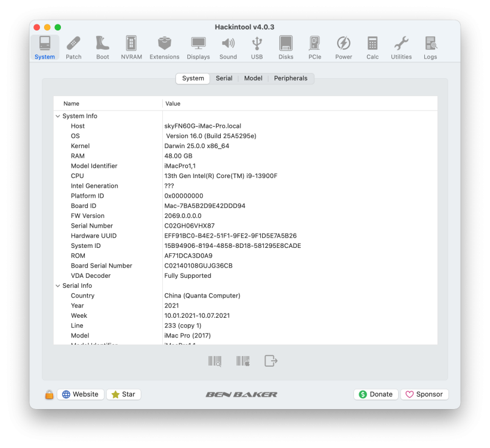
Task: Select the Hardware UUID row
Action: click(246, 236)
